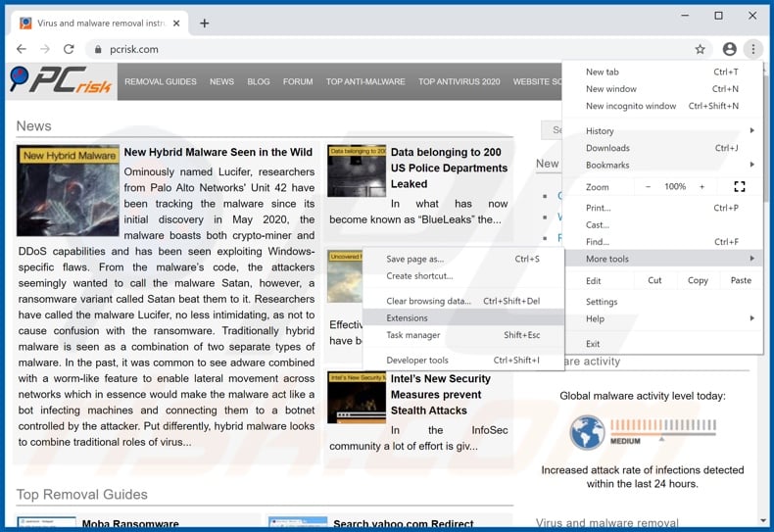The height and width of the screenshot is (532, 774).
Task: Click the user profile avatar icon
Action: 729,49
